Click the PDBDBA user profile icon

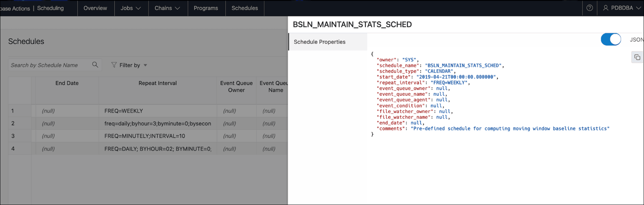606,8
